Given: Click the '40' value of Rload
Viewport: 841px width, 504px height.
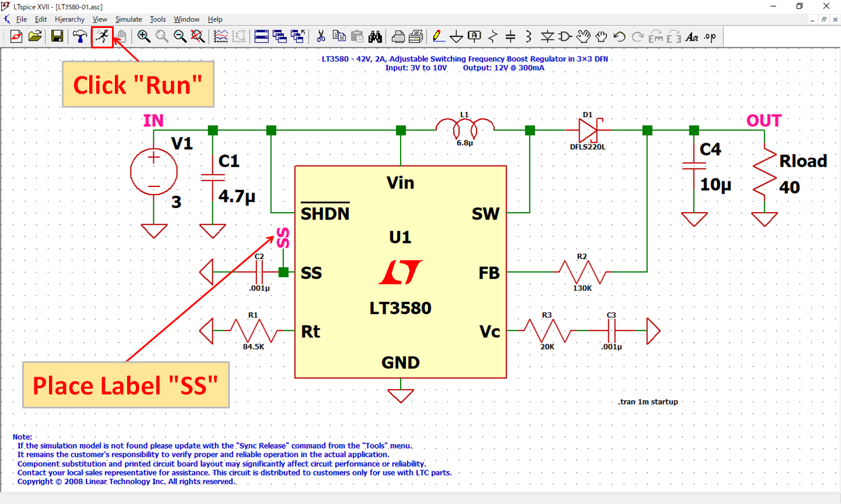Looking at the screenshot, I should point(790,187).
